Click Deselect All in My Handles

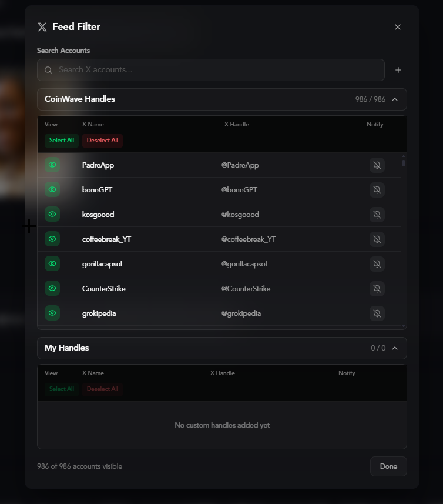pos(102,389)
